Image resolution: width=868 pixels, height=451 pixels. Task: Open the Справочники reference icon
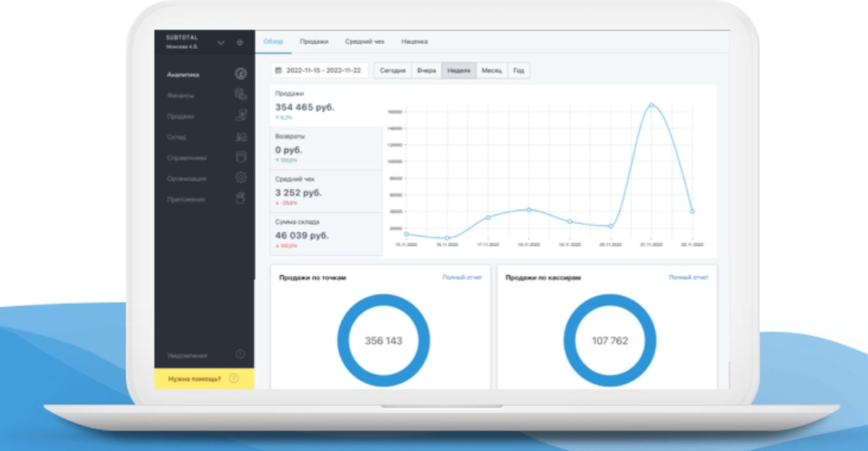(x=241, y=157)
